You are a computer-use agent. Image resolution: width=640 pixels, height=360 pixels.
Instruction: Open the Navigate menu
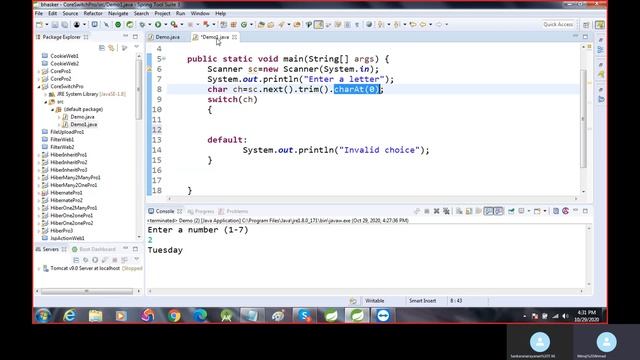coord(118,13)
